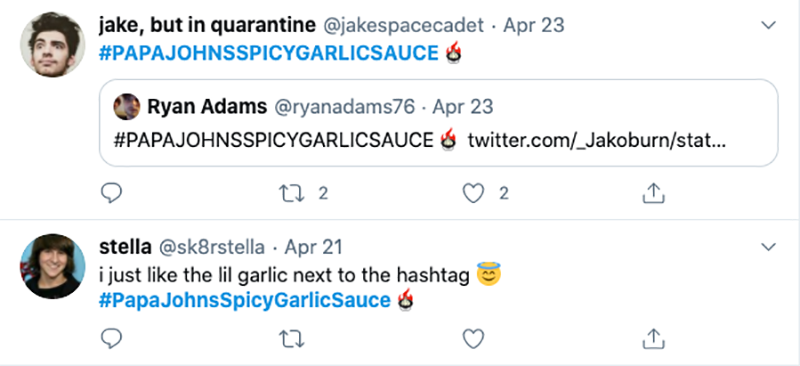Viewport: 800px width, 366px height.
Task: Open Ryan Adams' small avatar in quoted tweet
Action: [x=127, y=107]
